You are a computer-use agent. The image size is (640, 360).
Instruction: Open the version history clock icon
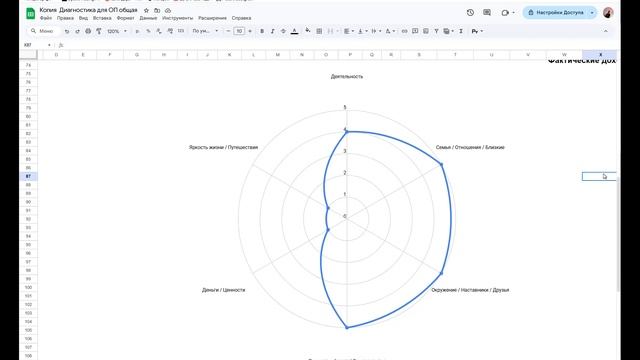470,13
